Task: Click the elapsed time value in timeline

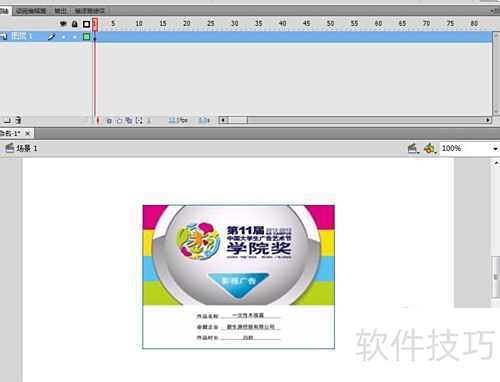Action: [204, 120]
